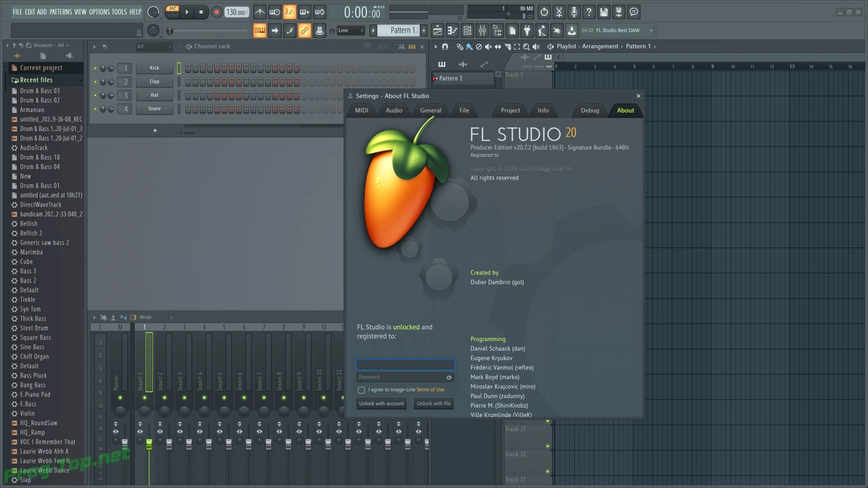Expand the Recent files folder in Browser

(x=47, y=80)
